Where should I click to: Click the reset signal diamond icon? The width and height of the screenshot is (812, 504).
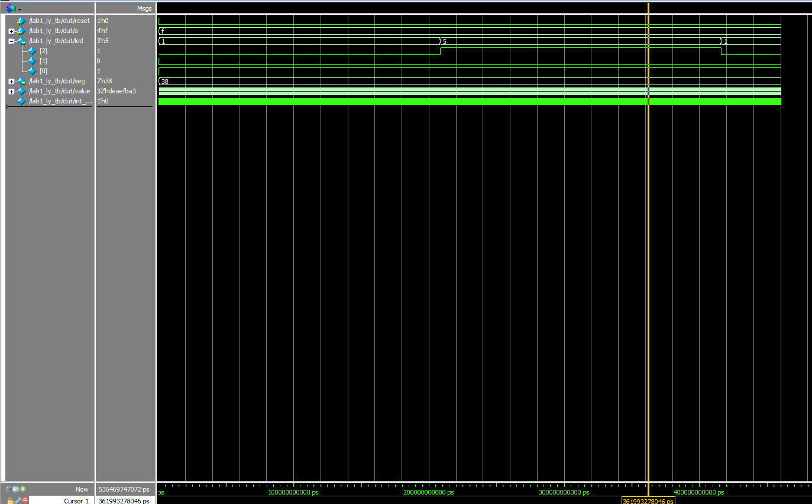tap(21, 21)
